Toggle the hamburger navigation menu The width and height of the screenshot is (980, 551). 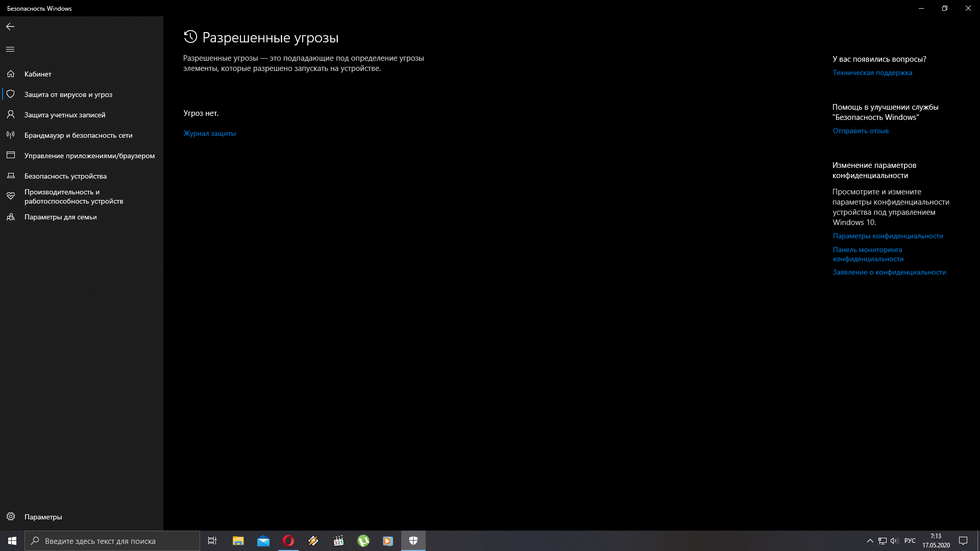pos(10,49)
